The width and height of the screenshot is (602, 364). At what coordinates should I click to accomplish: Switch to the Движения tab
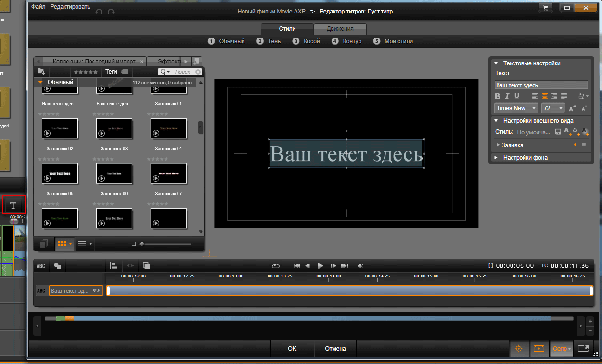(340, 29)
